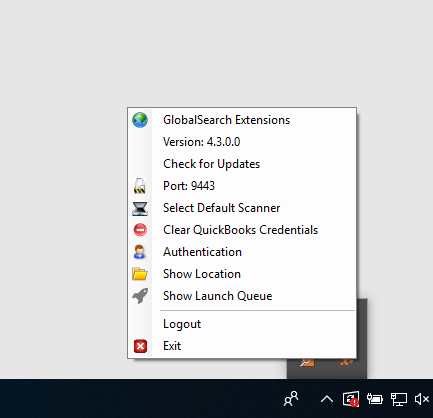Open the People icon on taskbar
Screen dimensions: 433x418
291,399
